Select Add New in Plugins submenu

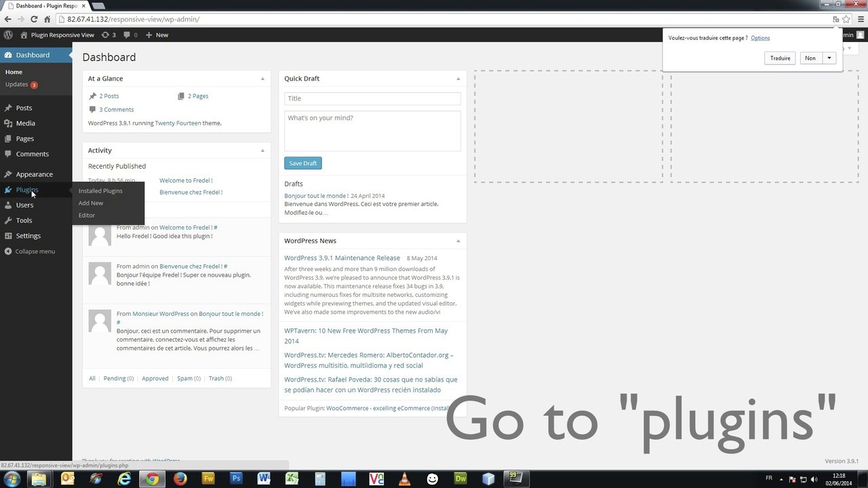click(91, 203)
